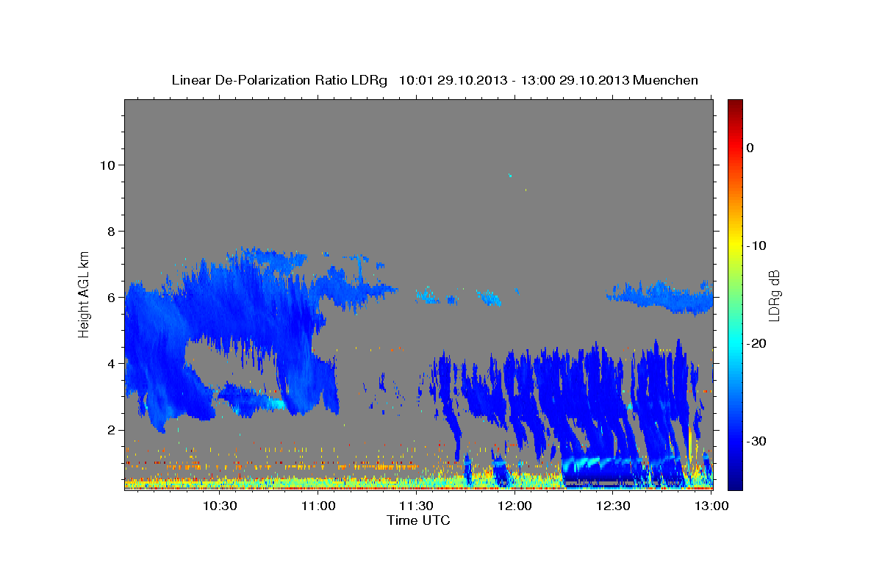Click the dark red top of the colorbar
The image size is (882, 588).
tap(735, 104)
